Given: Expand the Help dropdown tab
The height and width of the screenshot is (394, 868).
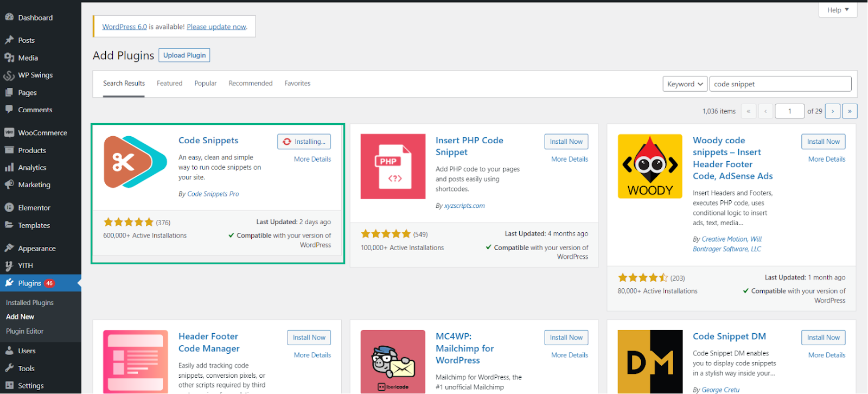Looking at the screenshot, I should coord(838,10).
